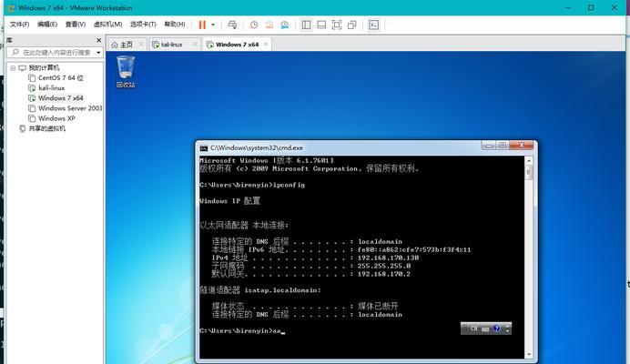Take a snapshot of this virtual machine
The image size is (630, 364).
coord(256,25)
